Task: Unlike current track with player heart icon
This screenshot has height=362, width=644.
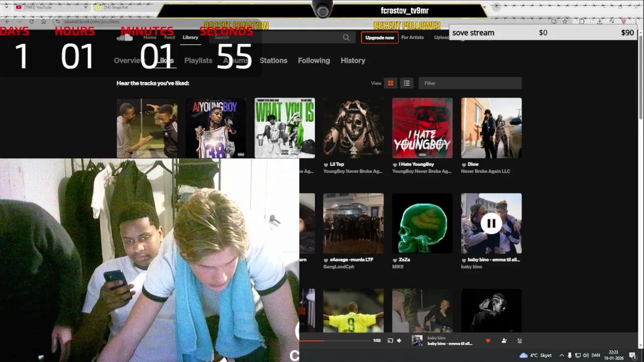Action: (x=488, y=341)
